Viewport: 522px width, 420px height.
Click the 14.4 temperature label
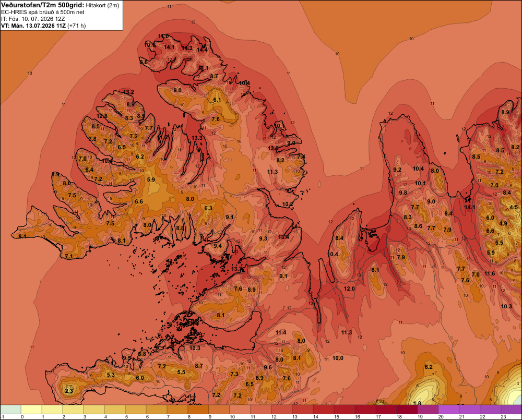[202, 50]
